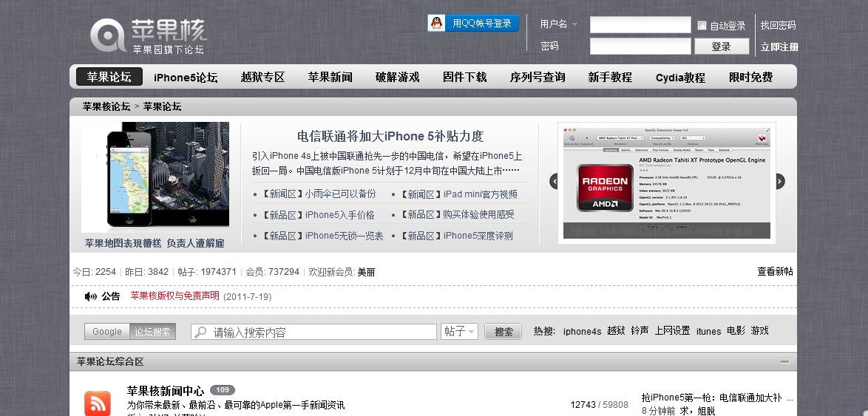Screen dimensions: 868x416
Task: Open 苹果核版权与免责声明 announcement
Action: point(175,296)
